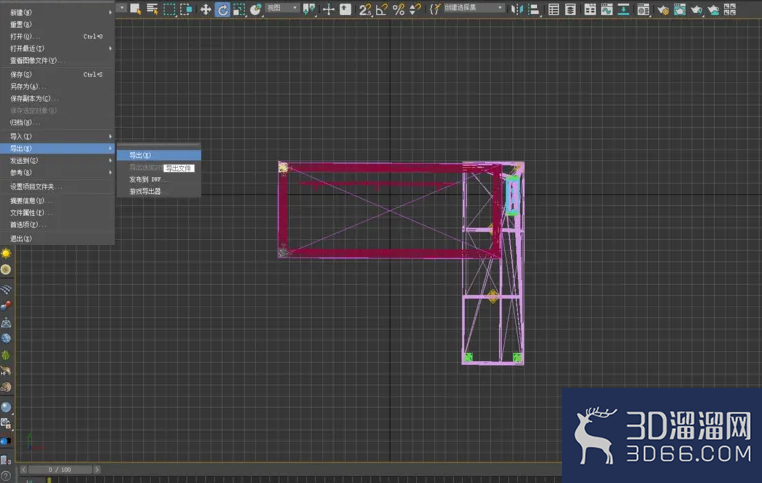Click the Align tool icon
762x483 pixels.
coord(534,9)
